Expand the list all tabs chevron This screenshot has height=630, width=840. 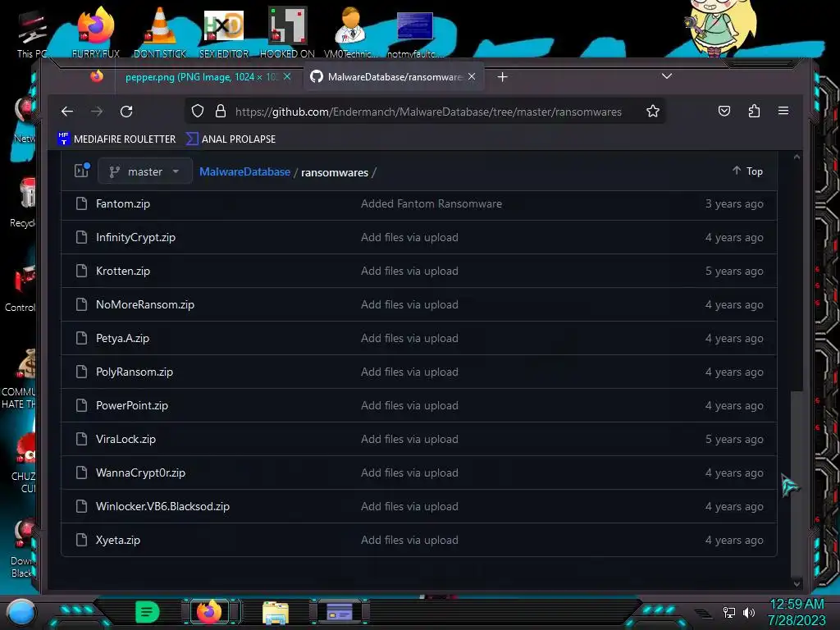pyautogui.click(x=666, y=76)
